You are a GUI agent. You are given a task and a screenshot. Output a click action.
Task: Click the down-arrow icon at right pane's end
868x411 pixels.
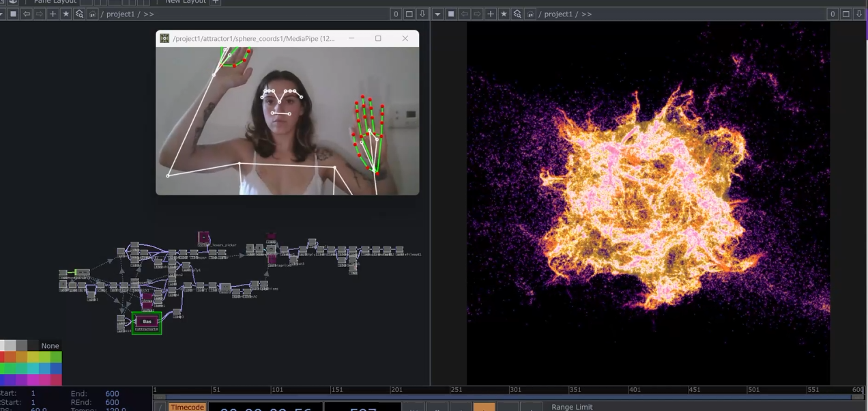pyautogui.click(x=859, y=14)
